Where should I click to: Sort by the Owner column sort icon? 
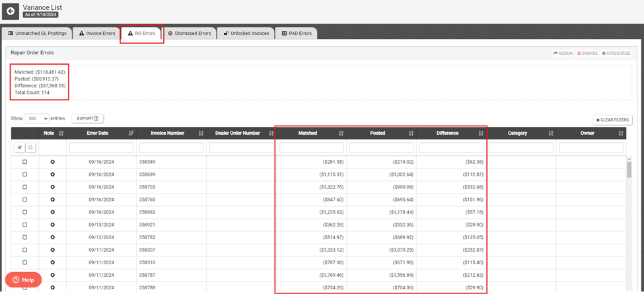point(621,133)
